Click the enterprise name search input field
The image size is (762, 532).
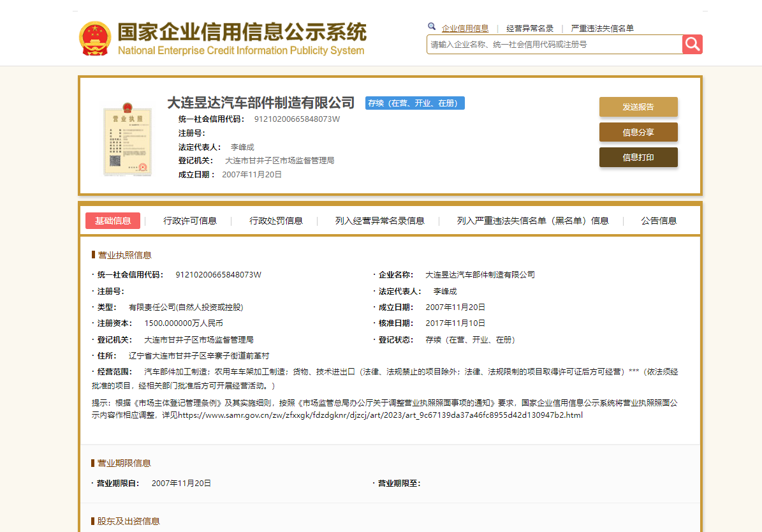[x=555, y=44]
